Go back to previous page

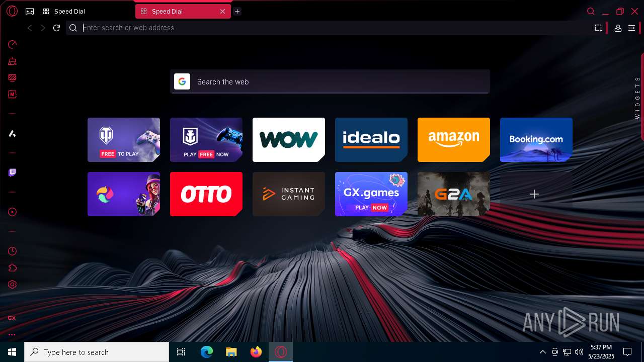pos(30,28)
